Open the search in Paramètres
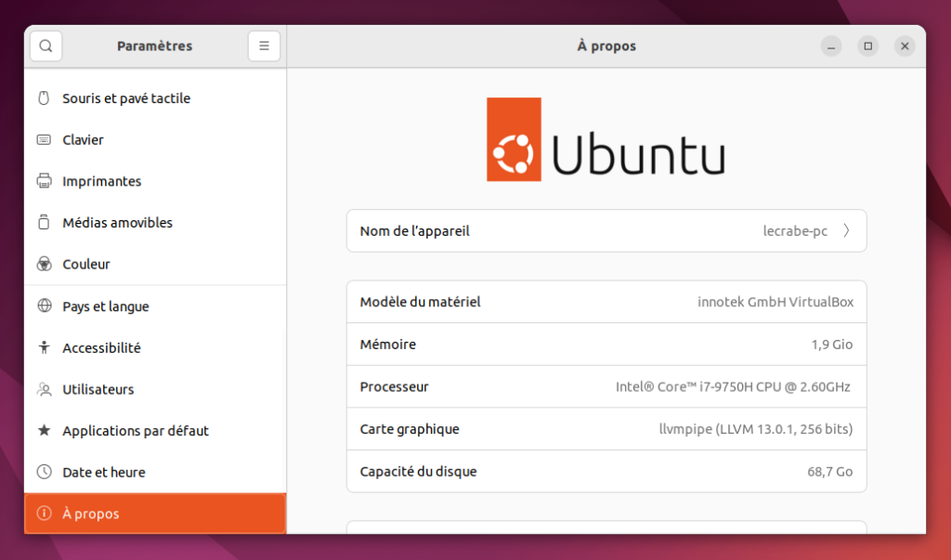Image resolution: width=951 pixels, height=560 pixels. 46,46
